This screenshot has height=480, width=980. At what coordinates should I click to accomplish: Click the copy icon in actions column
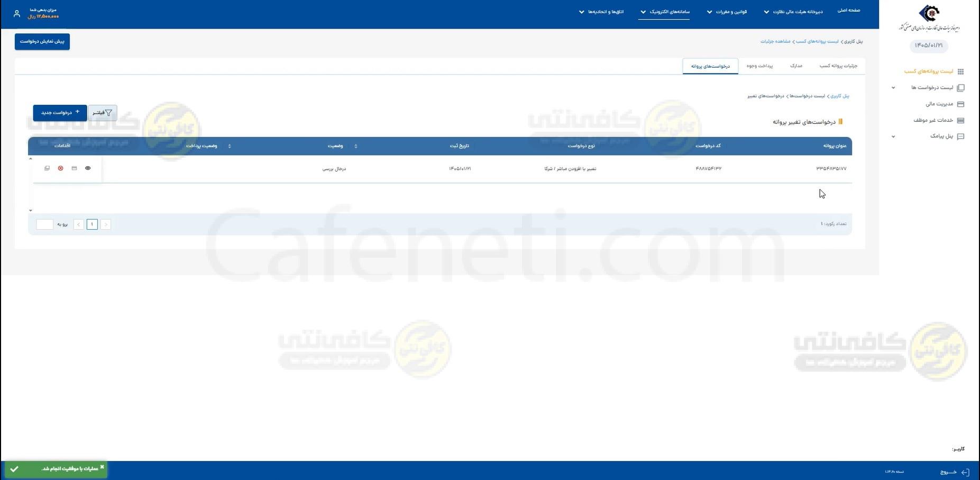tap(47, 168)
